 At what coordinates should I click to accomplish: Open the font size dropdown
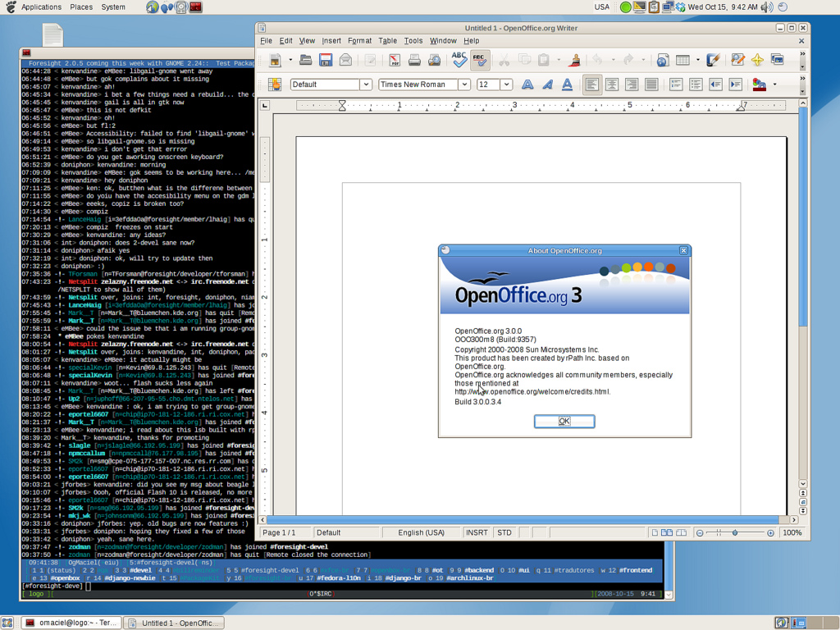506,84
